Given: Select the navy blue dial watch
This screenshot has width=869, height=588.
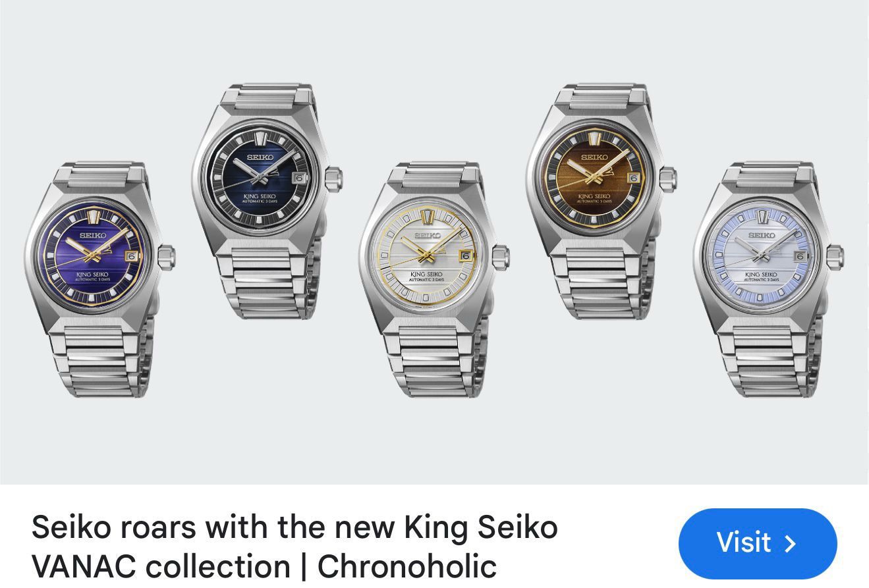Looking at the screenshot, I should 267,201.
